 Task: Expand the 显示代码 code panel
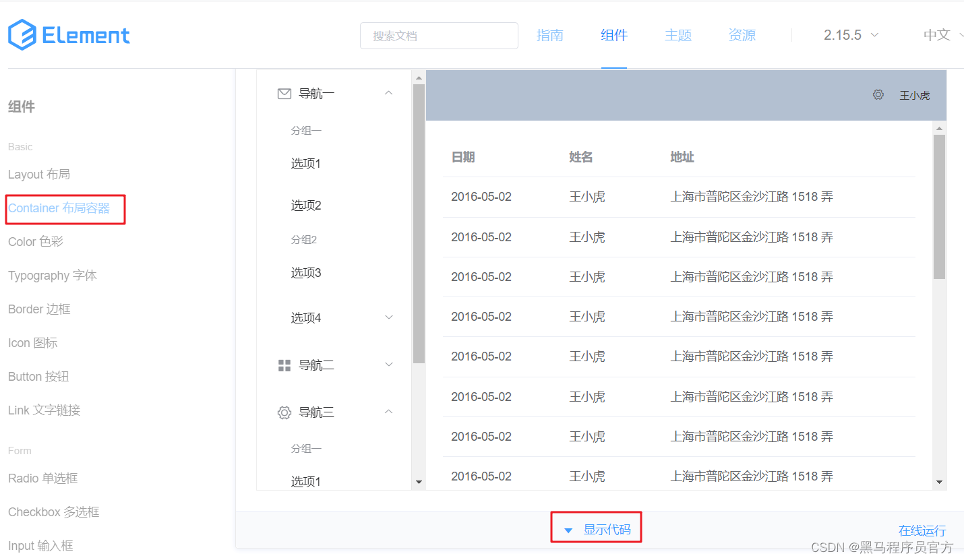point(596,528)
